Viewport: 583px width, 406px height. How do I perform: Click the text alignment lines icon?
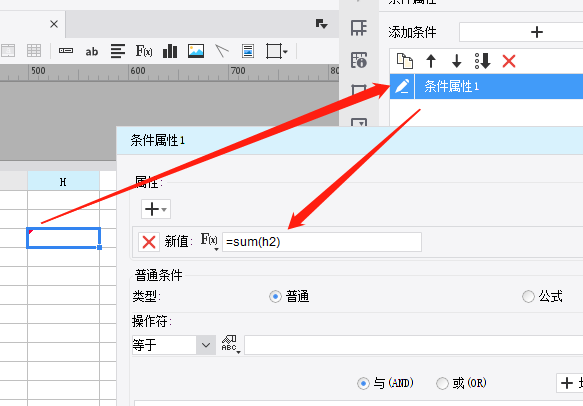click(117, 51)
